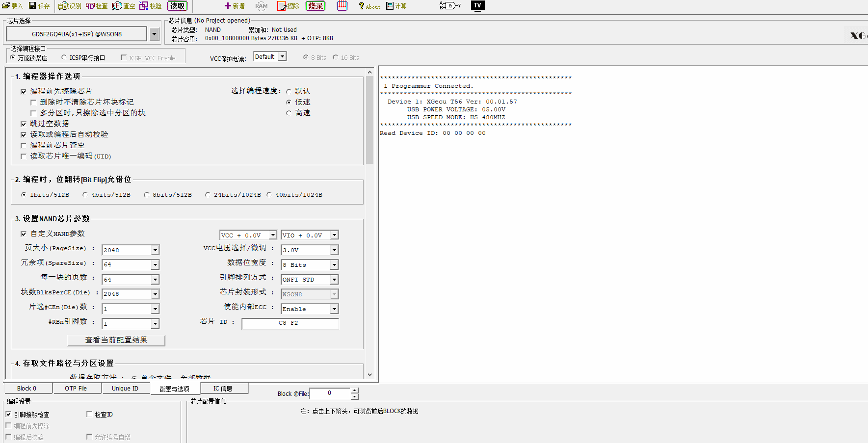Click the 查空 (Blank check) icon

[x=123, y=6]
